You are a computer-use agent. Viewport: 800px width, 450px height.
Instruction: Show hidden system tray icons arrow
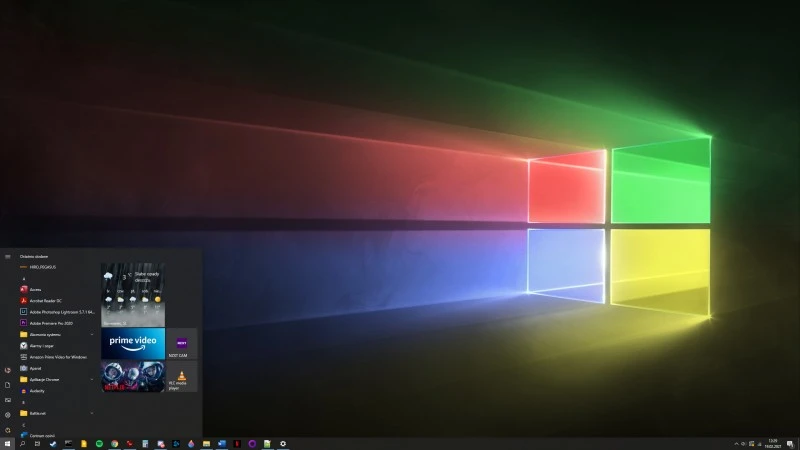(736, 444)
